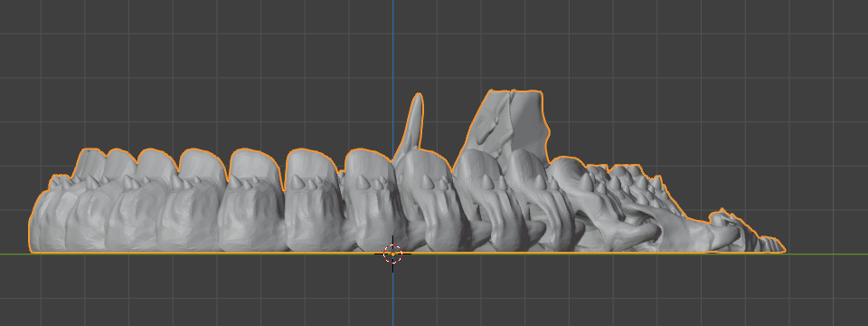Click the green axis line left of model
The width and height of the screenshot is (868, 326).
coord(14,254)
